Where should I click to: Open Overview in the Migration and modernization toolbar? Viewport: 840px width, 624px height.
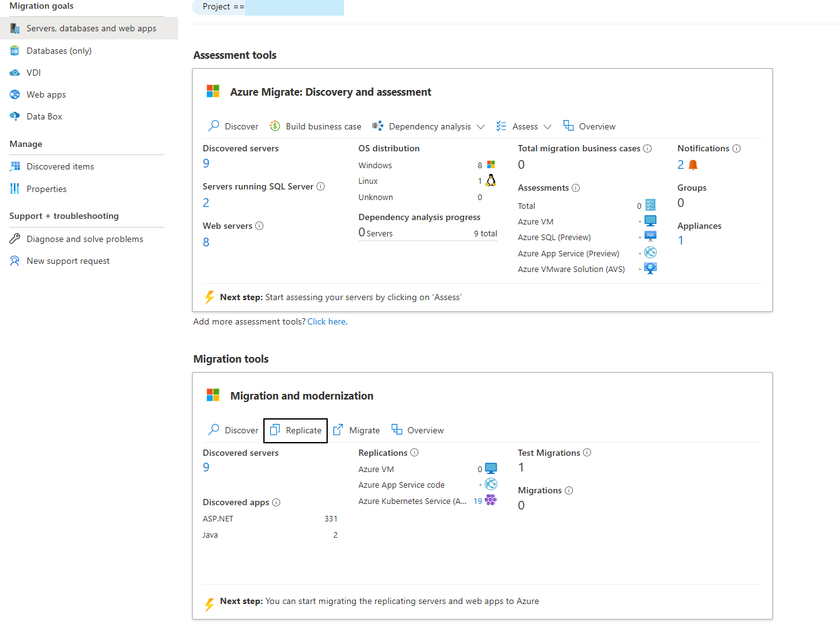pos(417,430)
